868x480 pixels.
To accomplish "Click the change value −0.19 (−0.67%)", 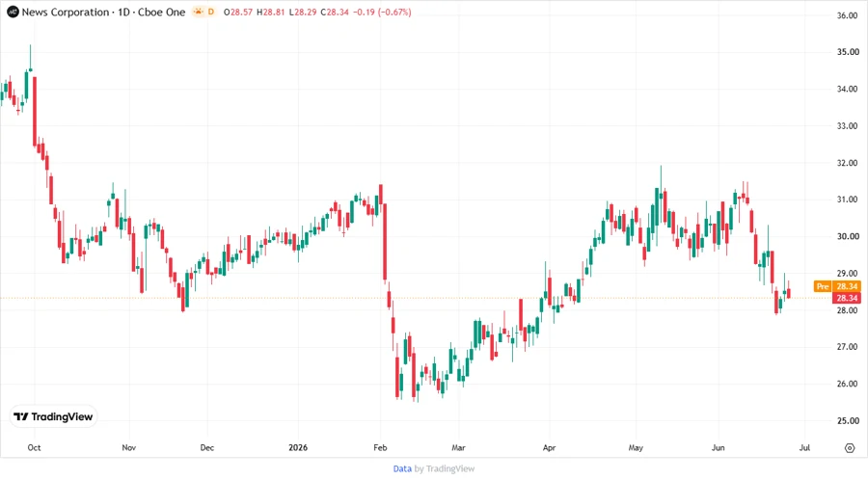I will tap(382, 13).
